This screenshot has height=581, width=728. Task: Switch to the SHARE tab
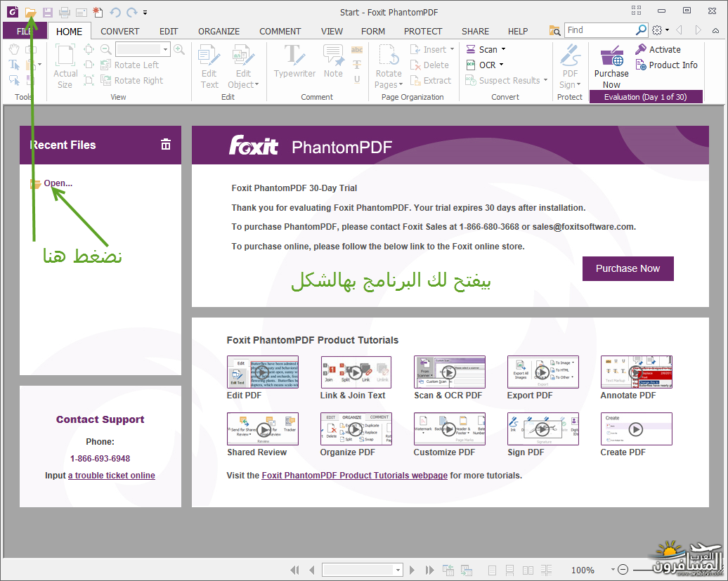(475, 31)
